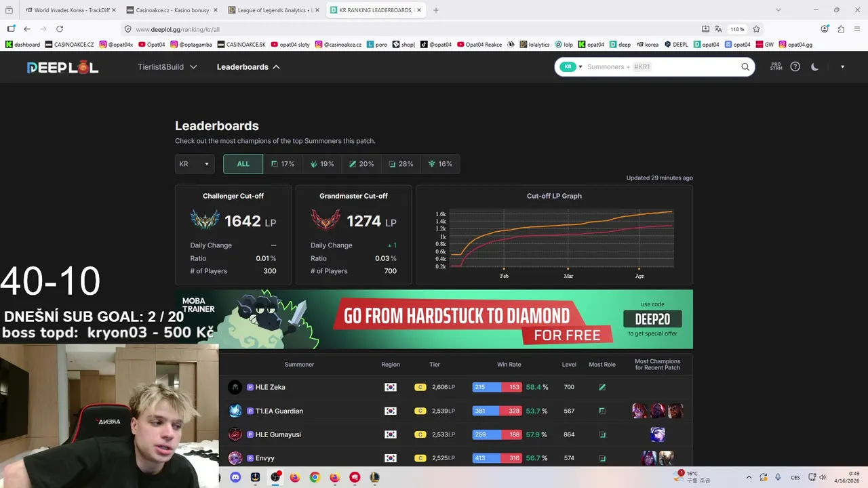Viewport: 868px width, 488px height.
Task: Click the address bar URL
Action: point(178,29)
